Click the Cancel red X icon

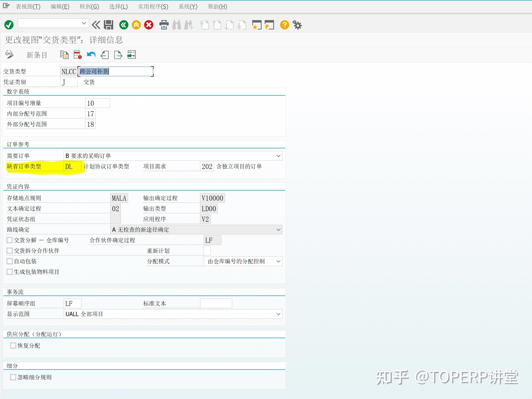click(x=148, y=24)
